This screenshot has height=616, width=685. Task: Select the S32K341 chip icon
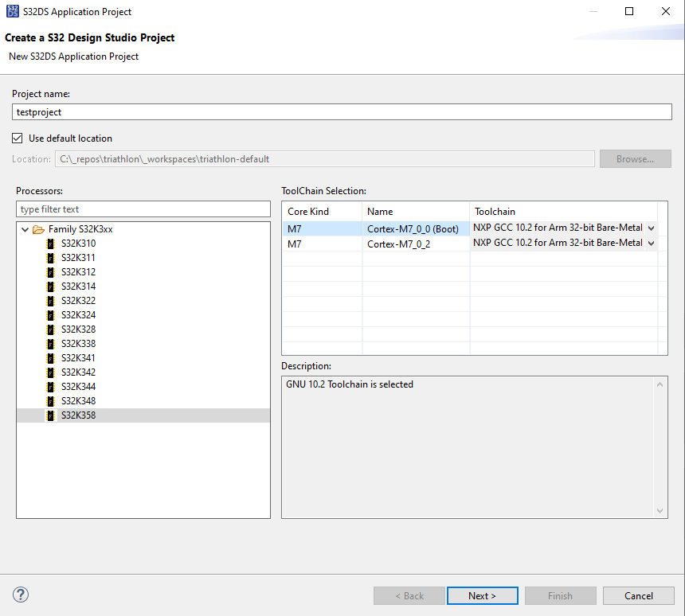click(x=50, y=357)
